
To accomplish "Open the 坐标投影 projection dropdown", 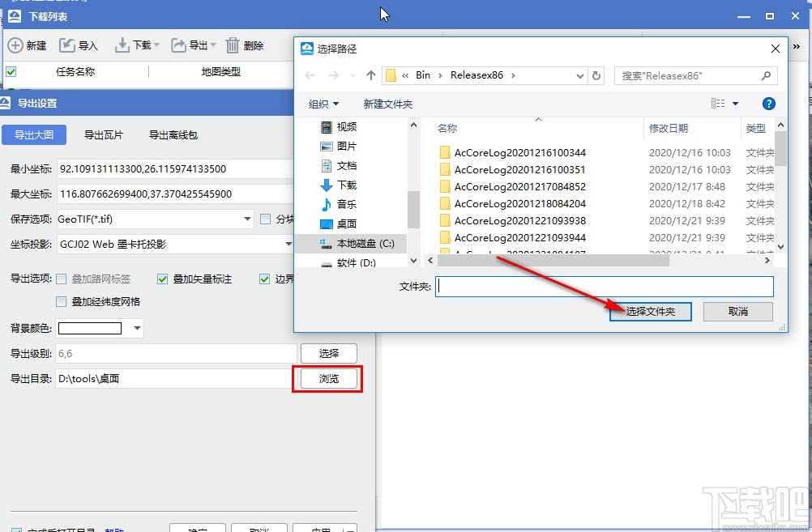I will click(x=288, y=245).
